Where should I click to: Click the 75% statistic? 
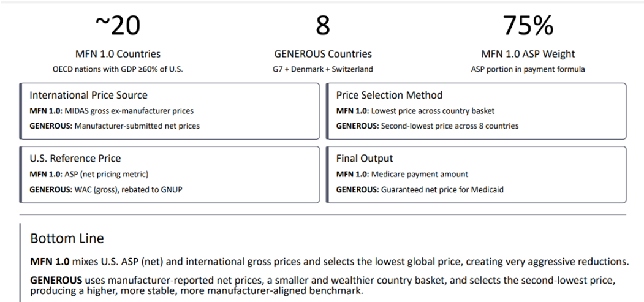pos(528,26)
